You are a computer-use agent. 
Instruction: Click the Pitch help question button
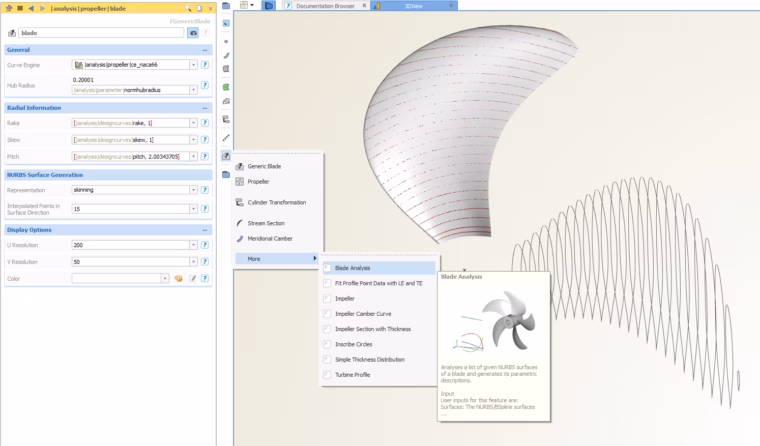tap(205, 157)
